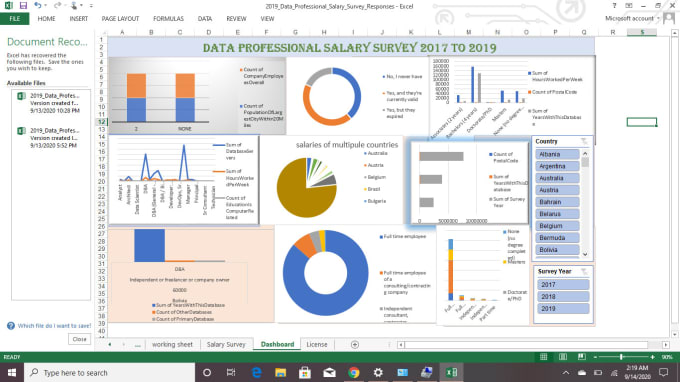The height and width of the screenshot is (382, 680).
Task: Open the Windows Start menu
Action: 12,372
